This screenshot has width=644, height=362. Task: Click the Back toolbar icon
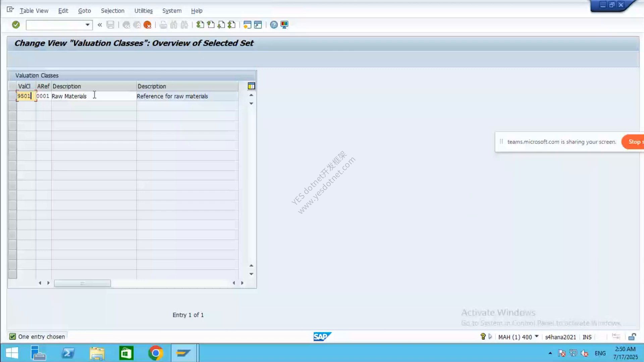point(126,25)
